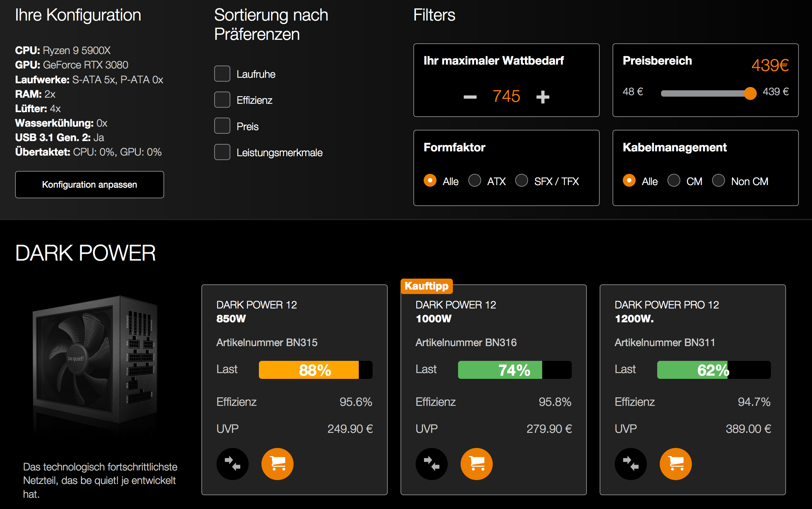Tick the Effizienz preference checkbox
This screenshot has height=509, width=812.
coord(222,100)
